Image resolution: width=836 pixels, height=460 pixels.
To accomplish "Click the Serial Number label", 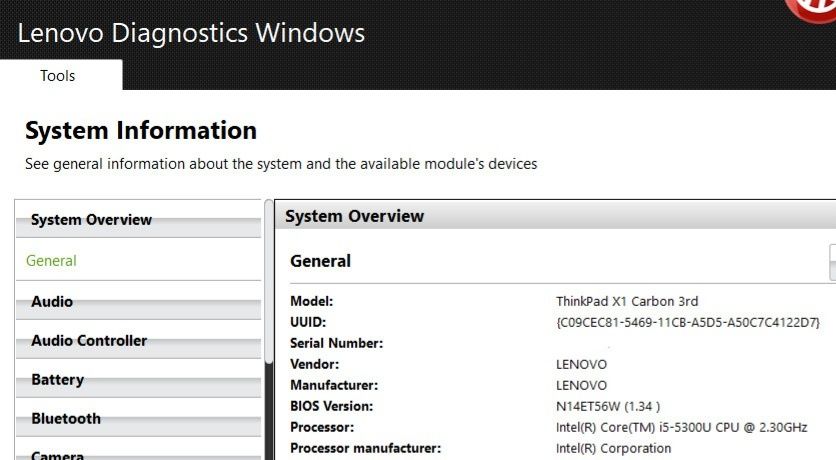I will tap(336, 343).
